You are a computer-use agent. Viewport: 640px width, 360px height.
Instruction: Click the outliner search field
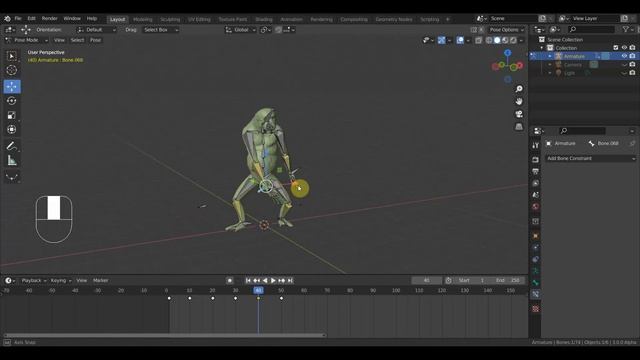click(591, 29)
